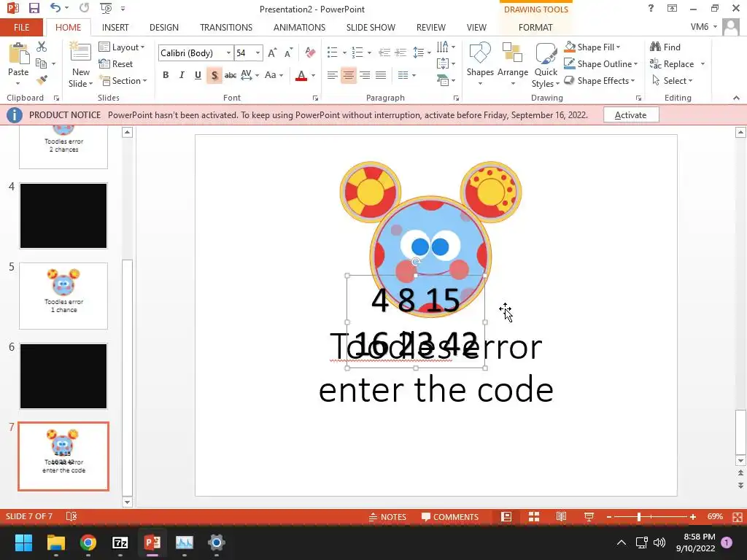Open File Explorer from the taskbar
Screen dimensions: 747x560
56,542
